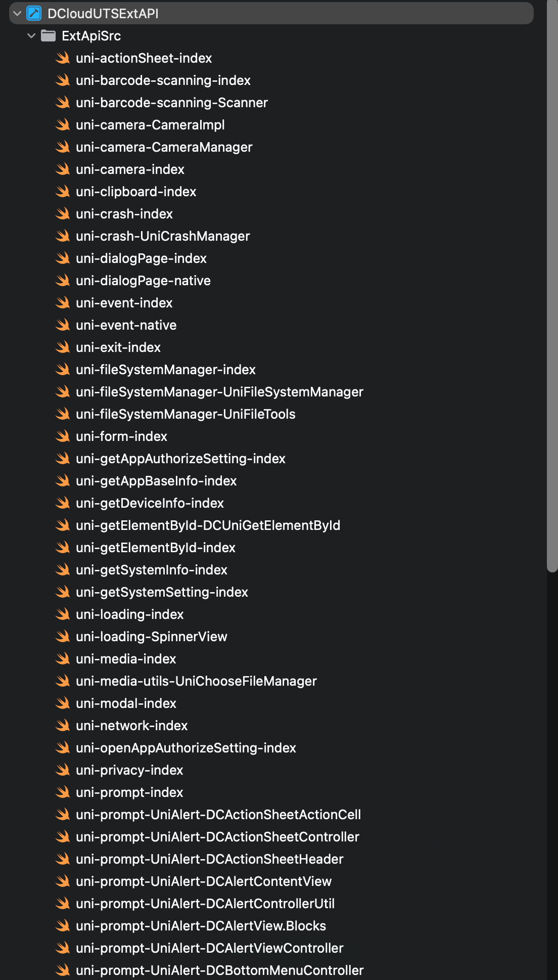
Task: Click Swift icon beside uni-privacy-index
Action: pyautogui.click(x=63, y=770)
